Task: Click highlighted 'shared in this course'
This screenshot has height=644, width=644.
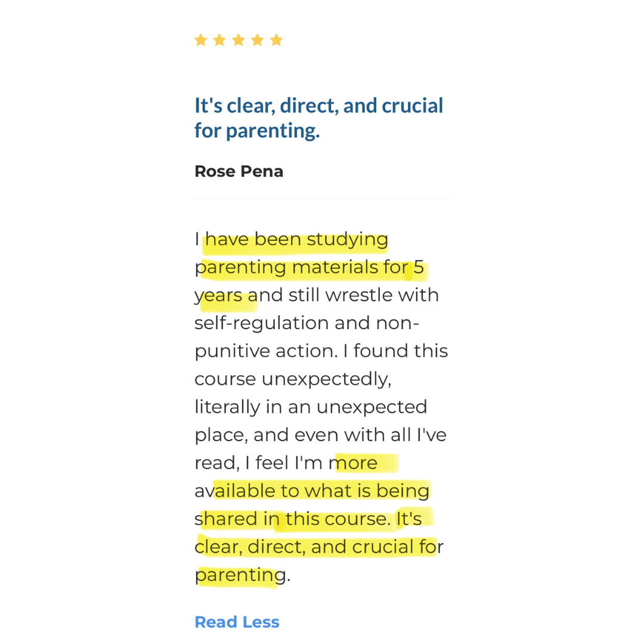Action: (x=292, y=519)
